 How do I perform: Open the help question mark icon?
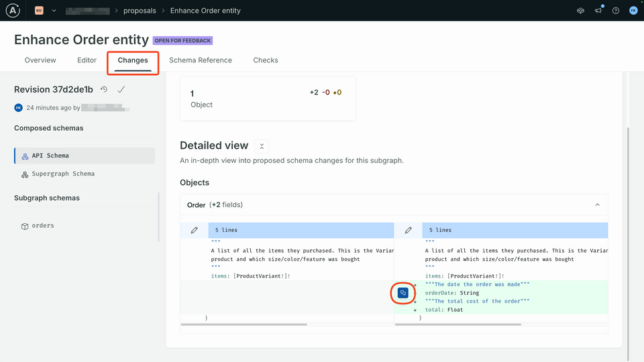coord(616,11)
